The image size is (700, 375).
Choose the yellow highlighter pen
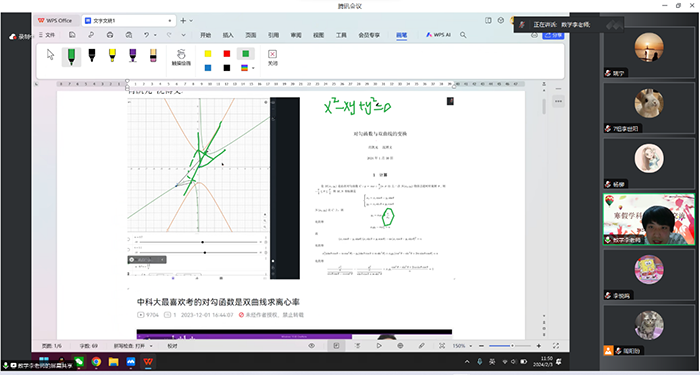(x=112, y=55)
